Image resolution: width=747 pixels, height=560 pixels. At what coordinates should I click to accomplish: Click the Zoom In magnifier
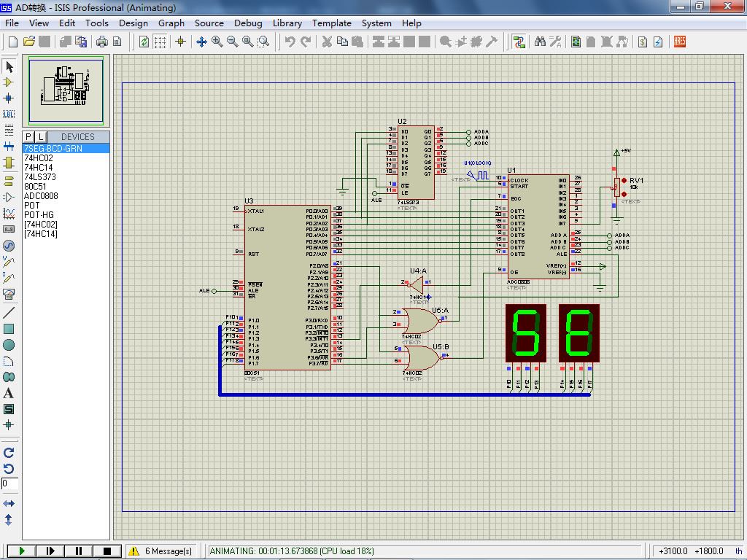tap(217, 42)
